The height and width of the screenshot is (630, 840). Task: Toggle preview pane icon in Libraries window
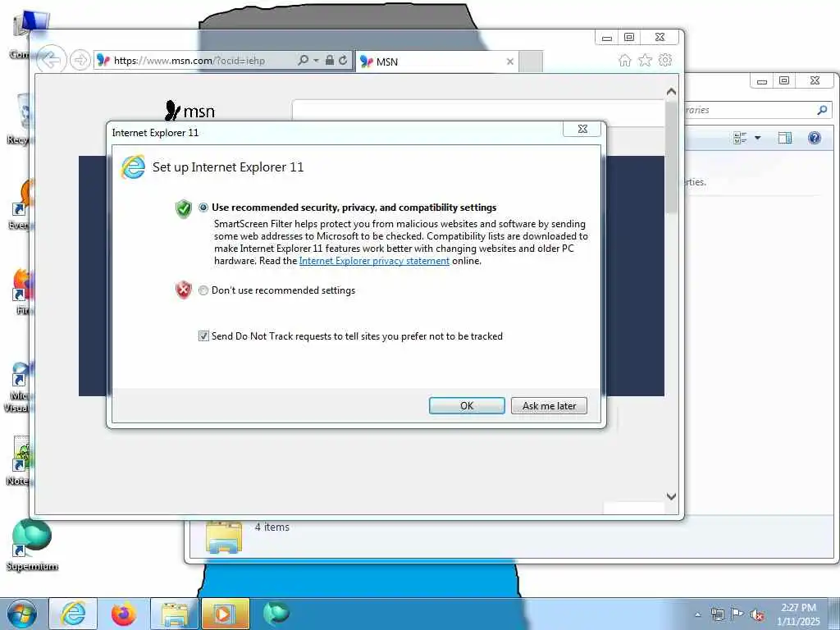785,138
